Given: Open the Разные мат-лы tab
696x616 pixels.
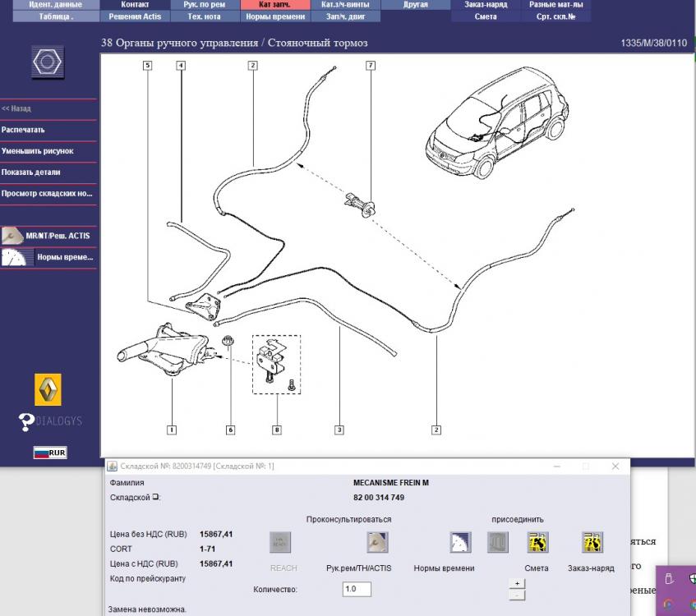Looking at the screenshot, I should (x=555, y=4).
